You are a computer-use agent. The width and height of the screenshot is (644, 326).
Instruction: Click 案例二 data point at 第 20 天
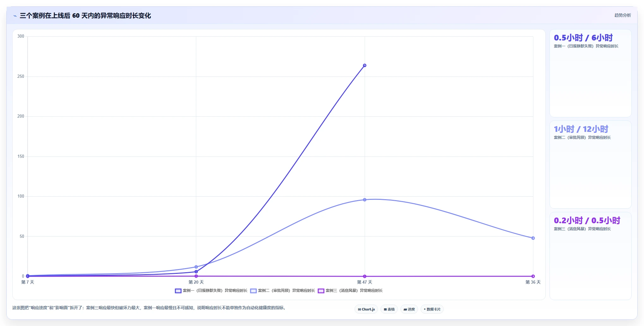coord(196,267)
